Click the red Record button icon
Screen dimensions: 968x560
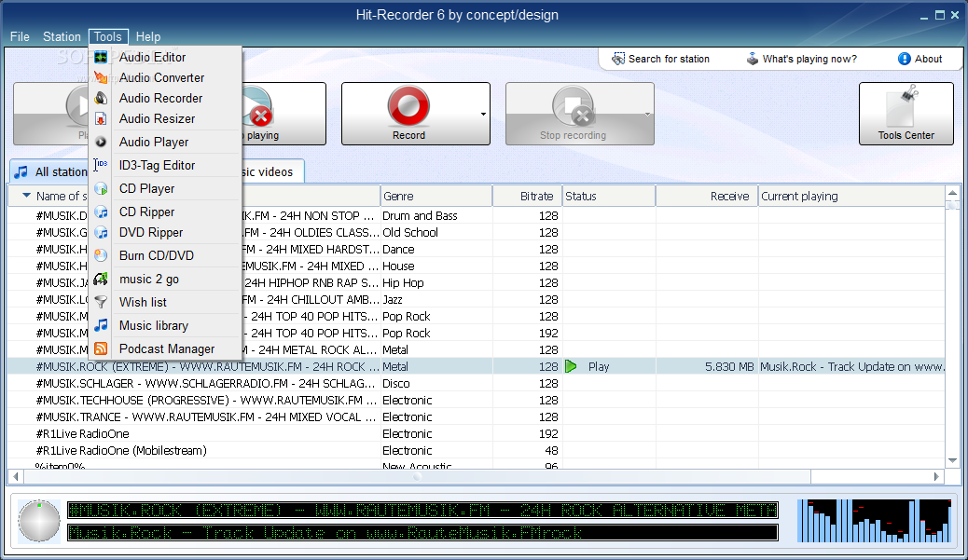tap(408, 106)
